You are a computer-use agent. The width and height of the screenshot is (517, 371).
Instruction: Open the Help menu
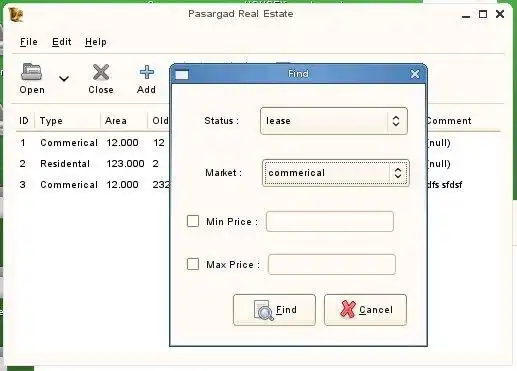tap(96, 42)
